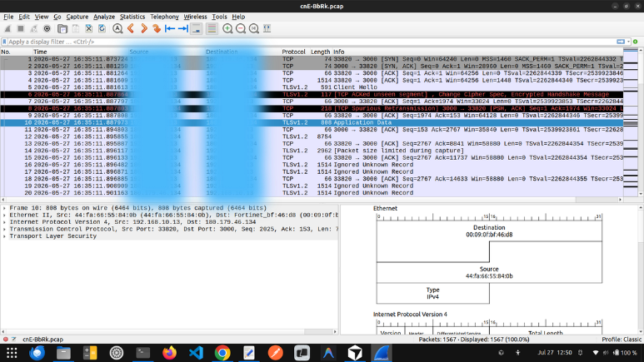
Task: Sort by the Length column header
Action: click(321, 52)
